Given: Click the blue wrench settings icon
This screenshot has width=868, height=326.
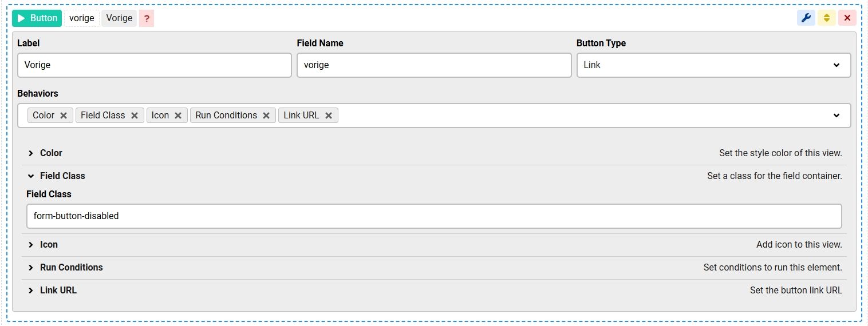Looking at the screenshot, I should pyautogui.click(x=806, y=18).
